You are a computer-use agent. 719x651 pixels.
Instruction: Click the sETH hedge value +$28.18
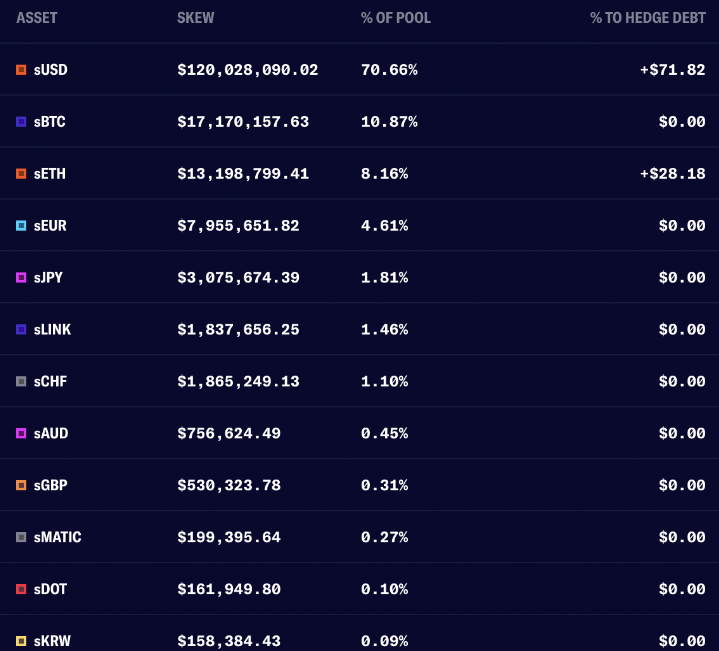click(x=673, y=174)
